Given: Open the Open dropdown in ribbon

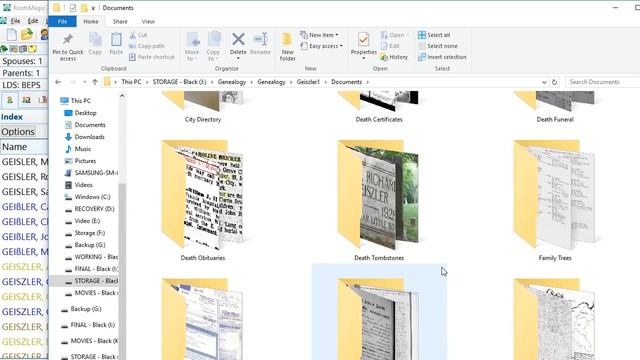Looking at the screenshot, I should (x=395, y=35).
